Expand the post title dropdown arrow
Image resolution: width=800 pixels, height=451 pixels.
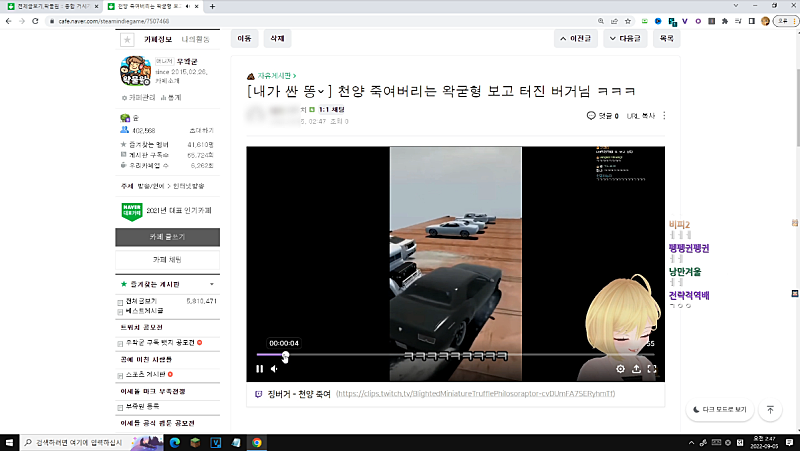[x=321, y=91]
